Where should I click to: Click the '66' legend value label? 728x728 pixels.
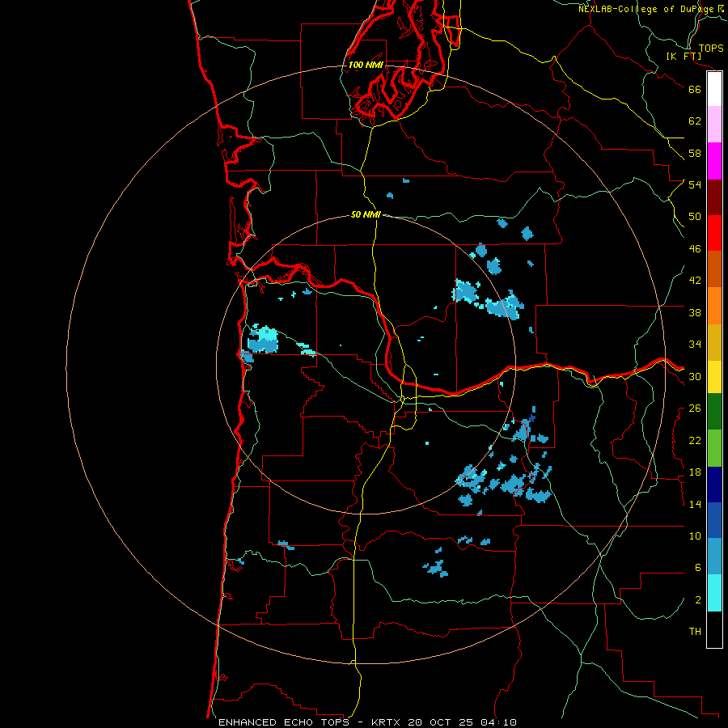point(695,89)
